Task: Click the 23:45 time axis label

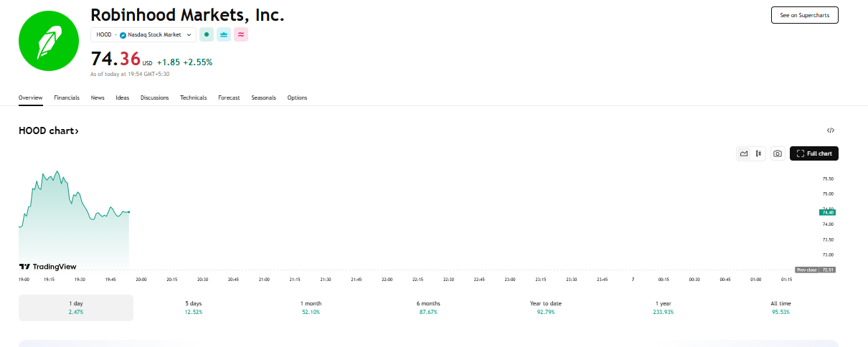Action: [x=602, y=279]
